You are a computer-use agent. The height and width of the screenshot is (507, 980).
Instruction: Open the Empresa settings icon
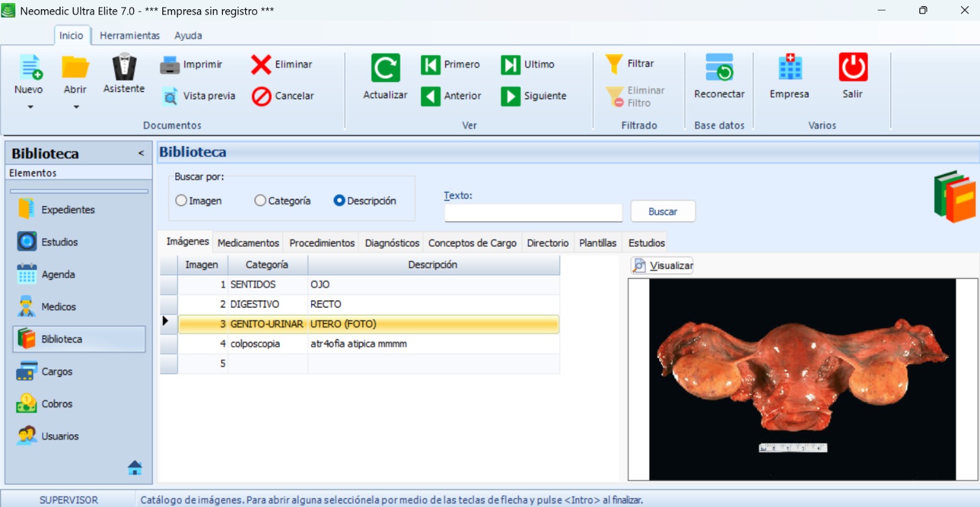(790, 67)
